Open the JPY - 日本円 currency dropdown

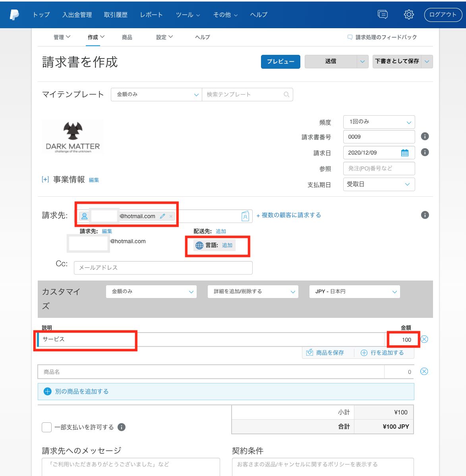click(x=354, y=292)
